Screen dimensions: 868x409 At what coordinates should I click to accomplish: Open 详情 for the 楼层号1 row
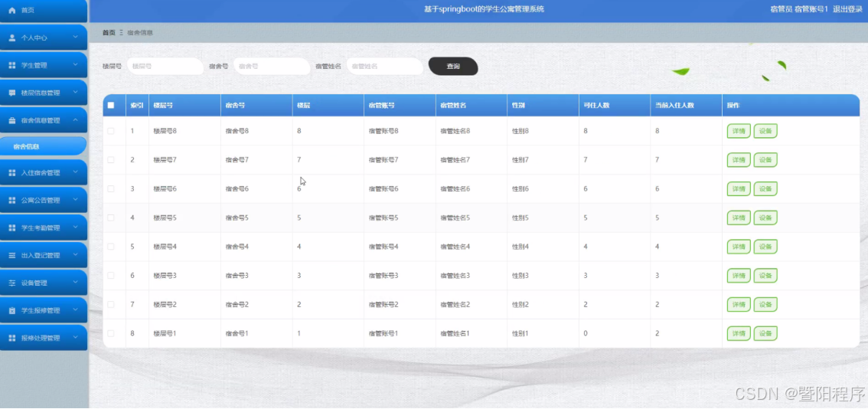coord(739,333)
